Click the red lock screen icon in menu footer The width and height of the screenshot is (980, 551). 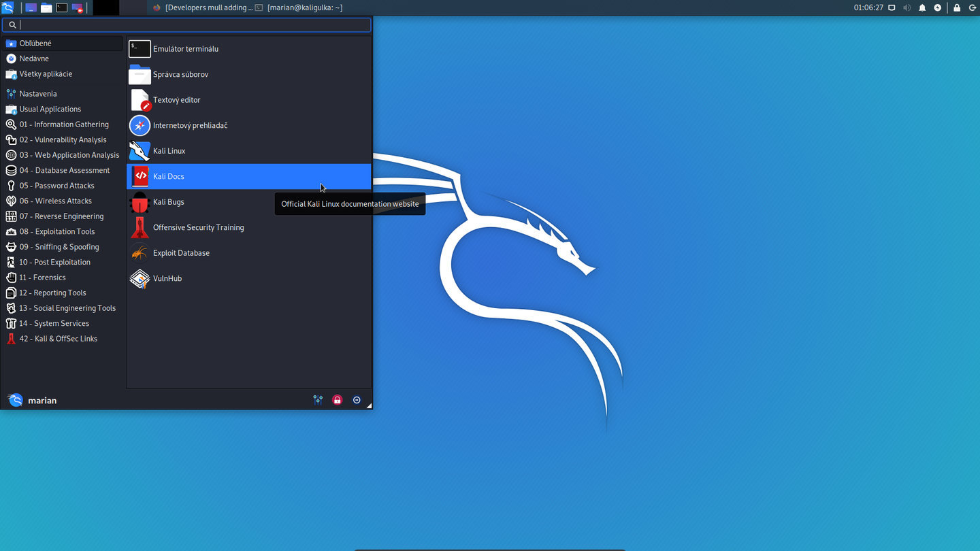point(337,400)
